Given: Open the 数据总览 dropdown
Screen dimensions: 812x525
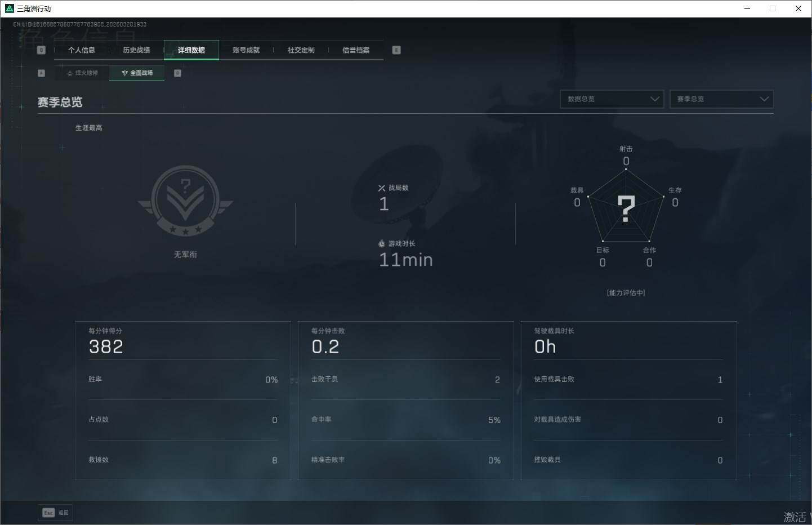Looking at the screenshot, I should [612, 99].
